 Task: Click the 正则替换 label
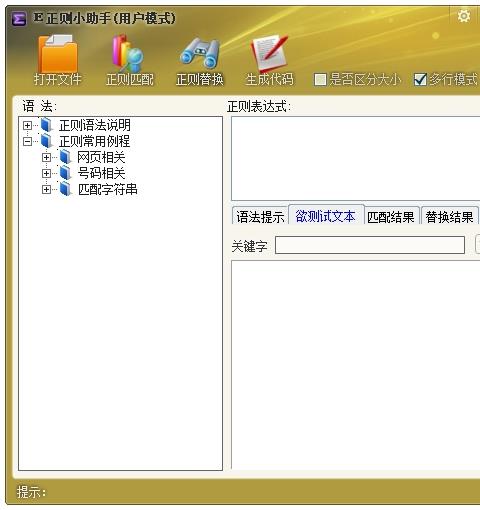(x=200, y=79)
